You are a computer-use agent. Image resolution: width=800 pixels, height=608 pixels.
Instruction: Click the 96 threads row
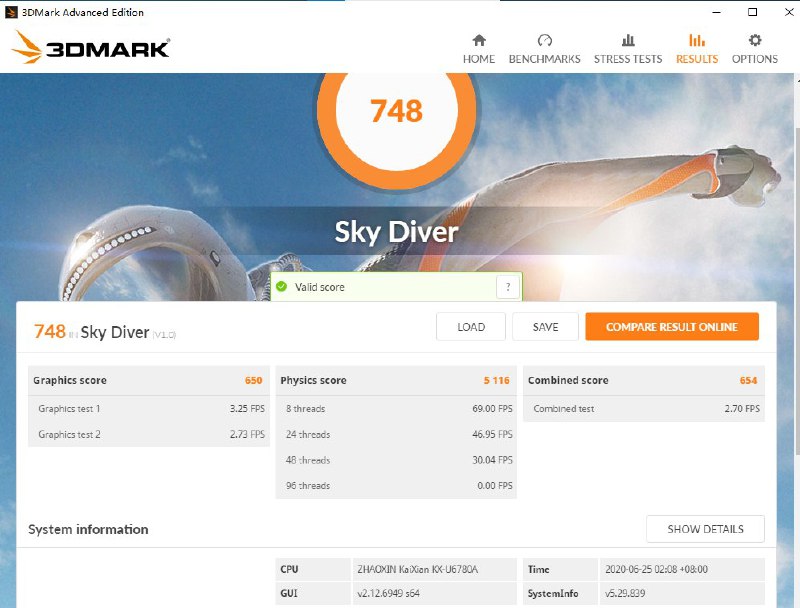(x=396, y=486)
